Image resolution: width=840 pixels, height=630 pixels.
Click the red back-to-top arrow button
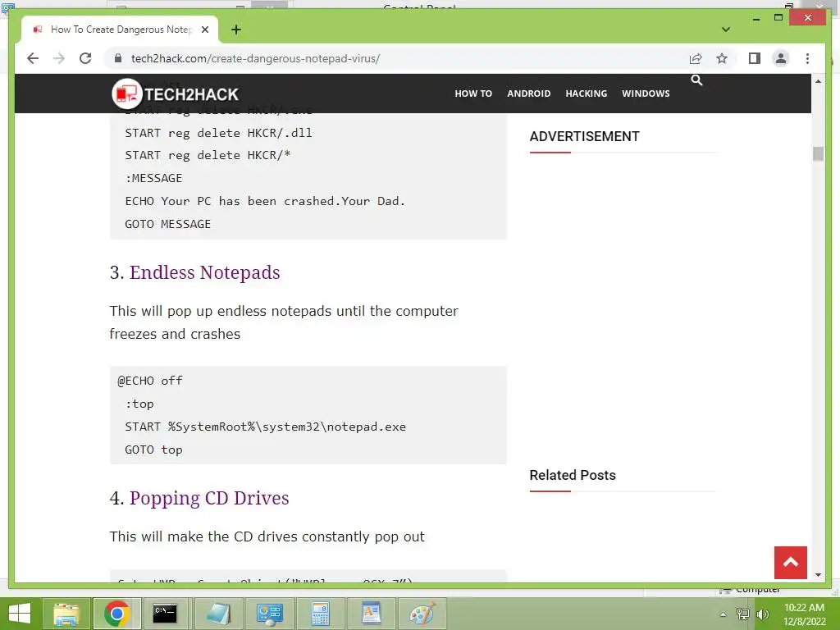(790, 563)
